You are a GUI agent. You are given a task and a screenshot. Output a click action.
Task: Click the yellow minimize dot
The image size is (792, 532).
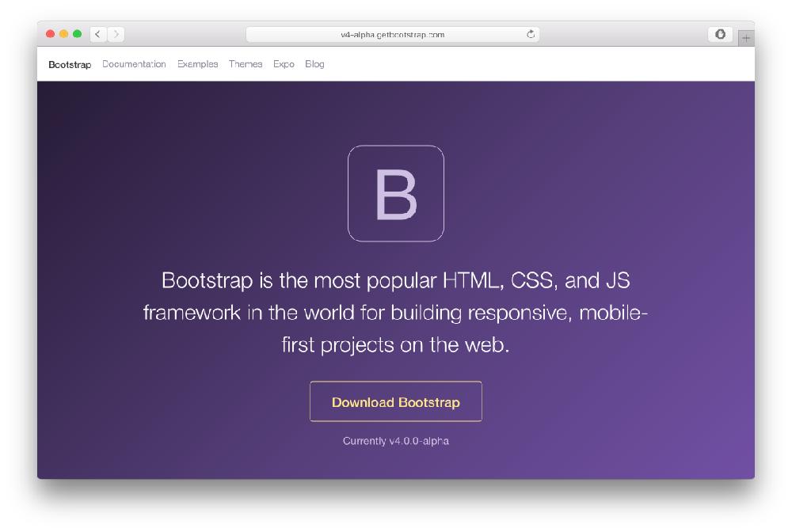(x=63, y=34)
